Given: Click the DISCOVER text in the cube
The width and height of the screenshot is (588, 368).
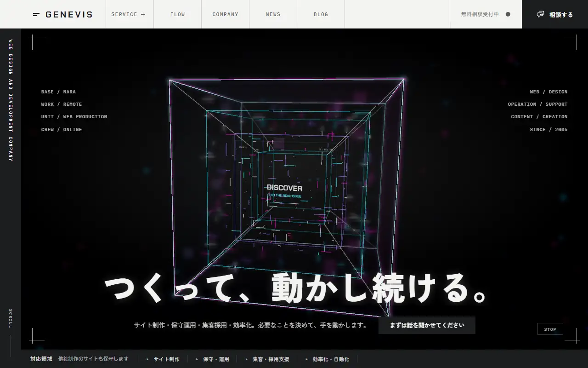Looking at the screenshot, I should coord(284,188).
